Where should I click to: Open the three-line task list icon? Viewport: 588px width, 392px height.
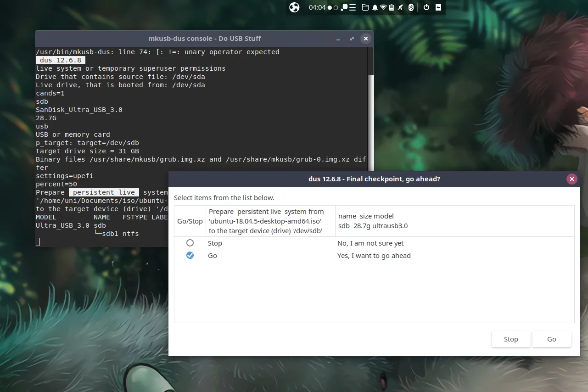353,7
